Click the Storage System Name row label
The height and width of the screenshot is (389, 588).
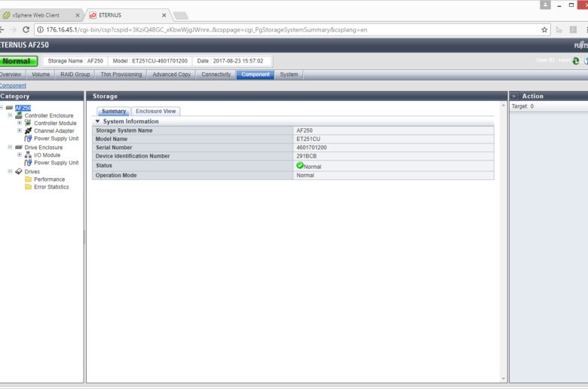coord(124,130)
